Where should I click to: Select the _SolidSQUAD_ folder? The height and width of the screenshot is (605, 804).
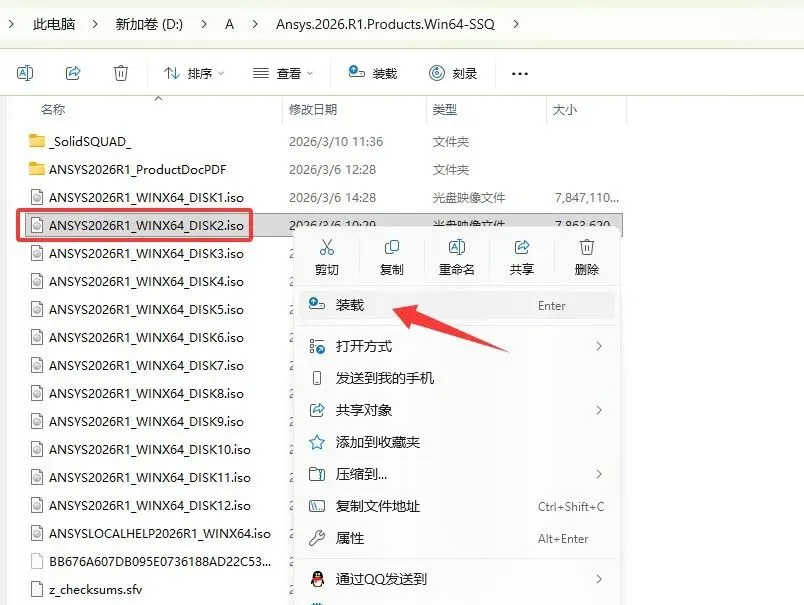[x=90, y=142]
